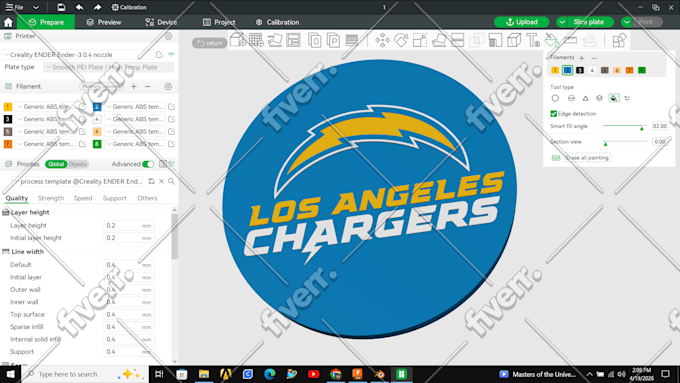Select the Seam painting cube tool
The image size is (680, 383).
tap(514, 40)
